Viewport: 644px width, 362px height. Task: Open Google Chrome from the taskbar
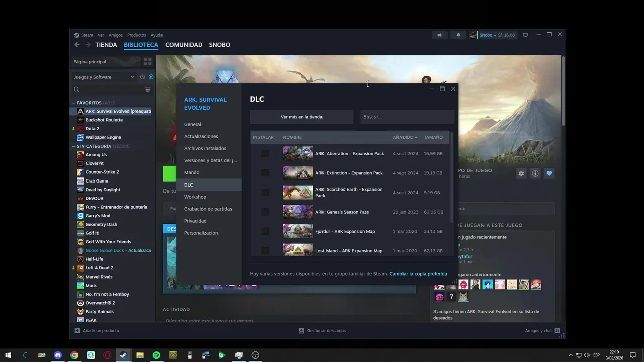(x=74, y=355)
